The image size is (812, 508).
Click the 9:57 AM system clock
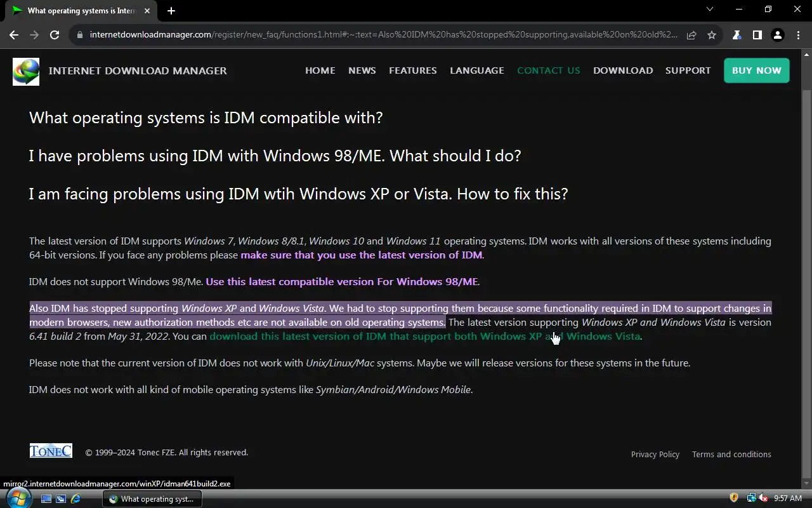[x=788, y=498]
